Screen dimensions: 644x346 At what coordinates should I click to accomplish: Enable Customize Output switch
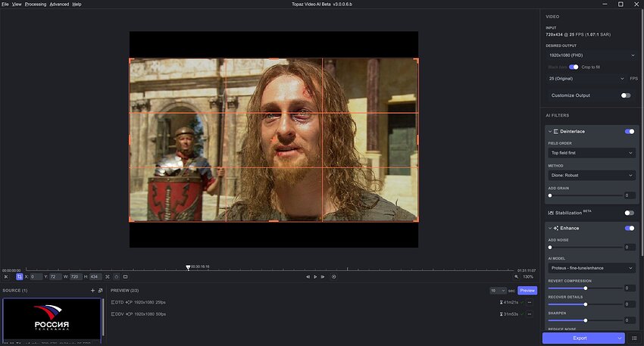pyautogui.click(x=626, y=95)
